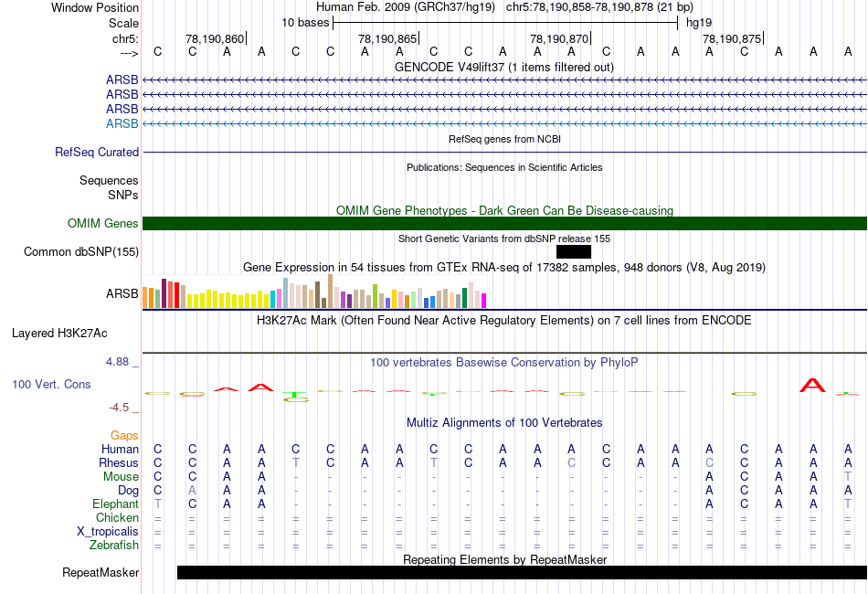Click the black dbSNP variant item block

pyautogui.click(x=574, y=252)
